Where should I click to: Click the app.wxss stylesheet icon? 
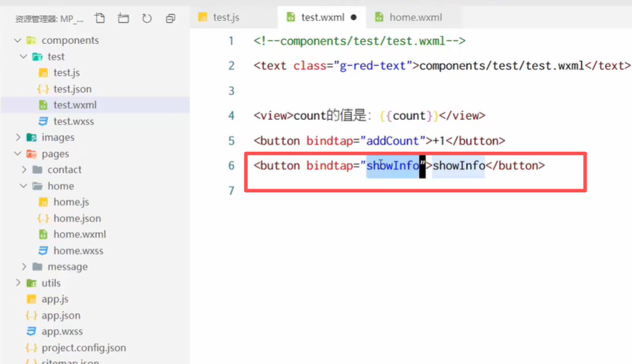coord(31,331)
